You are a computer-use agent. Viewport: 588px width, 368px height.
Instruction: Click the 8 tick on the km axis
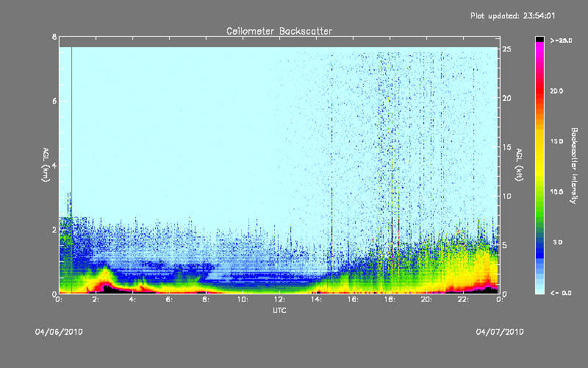pos(54,37)
